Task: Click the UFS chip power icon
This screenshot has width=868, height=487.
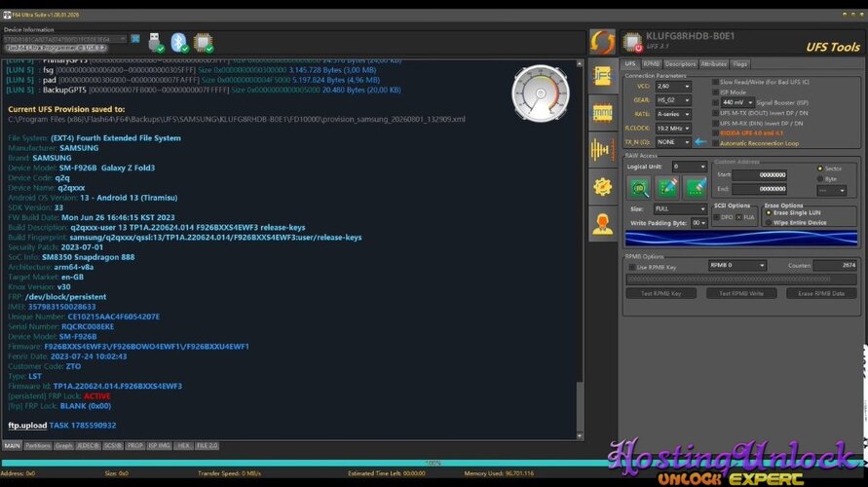Action: click(632, 42)
